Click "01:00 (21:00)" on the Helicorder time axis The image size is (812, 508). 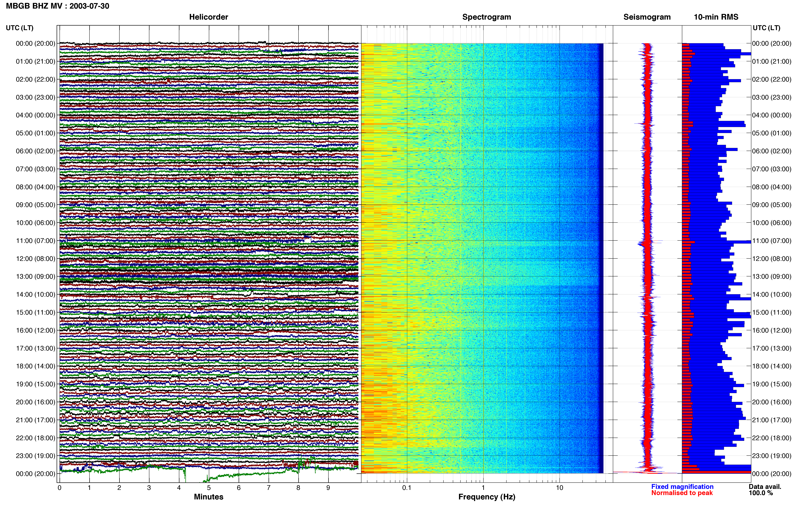tap(36, 61)
